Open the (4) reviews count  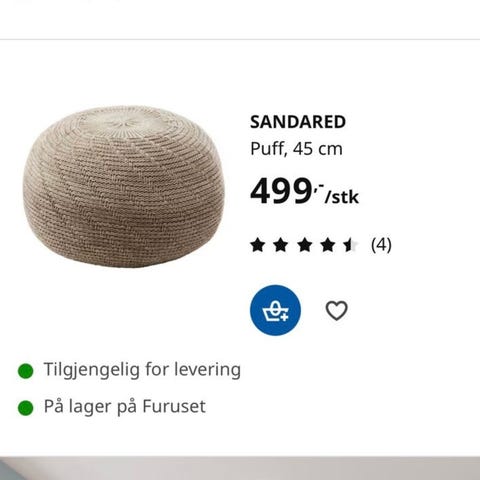tap(381, 245)
